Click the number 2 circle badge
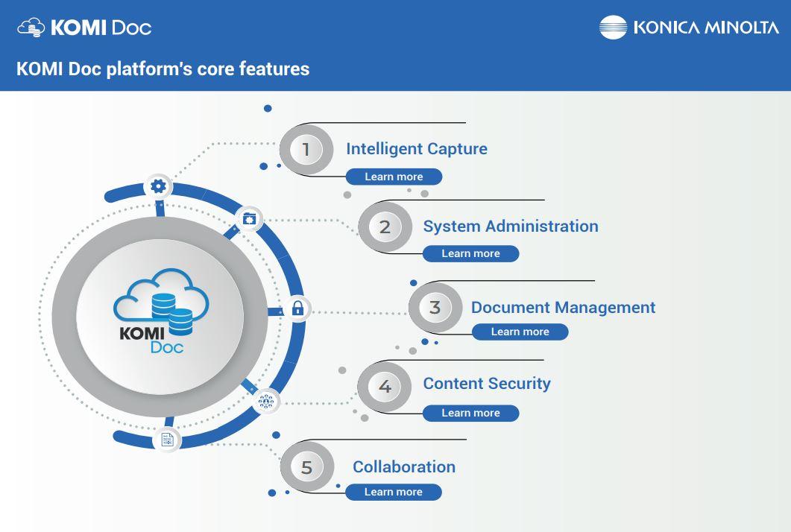The image size is (791, 532). click(385, 227)
